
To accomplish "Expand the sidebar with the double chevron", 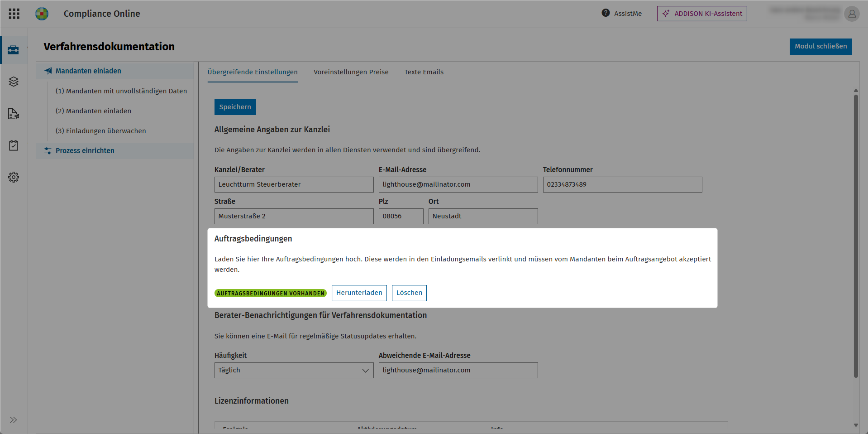I will pyautogui.click(x=14, y=420).
